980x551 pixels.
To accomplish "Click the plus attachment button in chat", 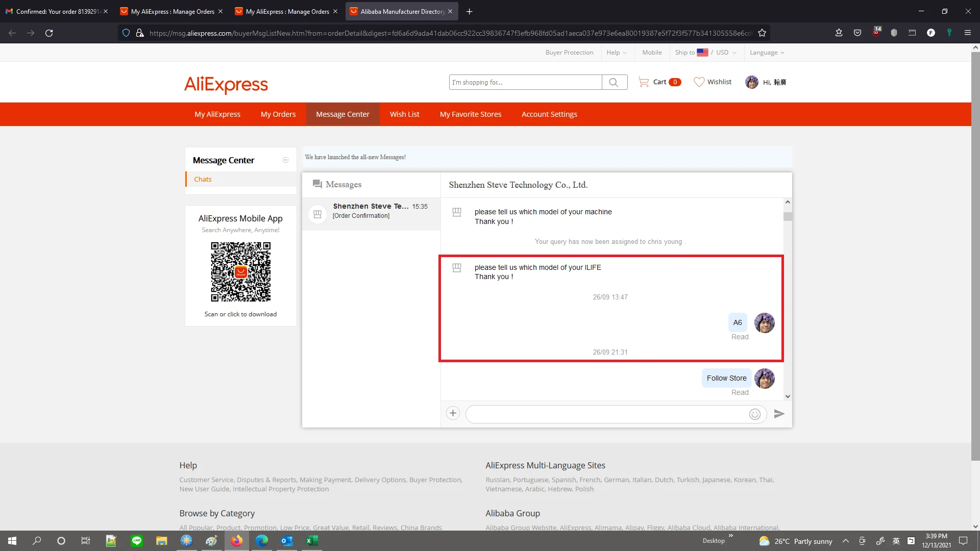I will [x=453, y=413].
